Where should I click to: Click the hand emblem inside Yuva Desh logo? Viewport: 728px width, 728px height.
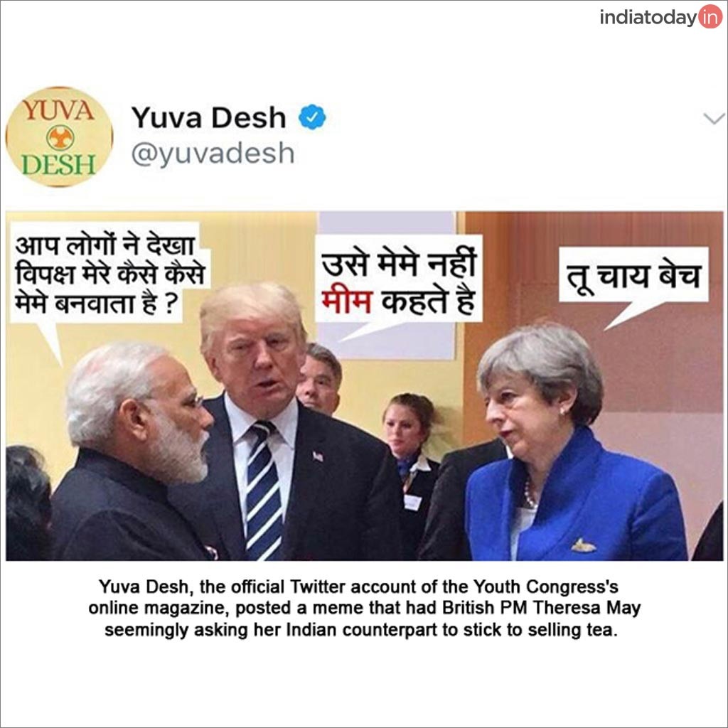(60, 137)
